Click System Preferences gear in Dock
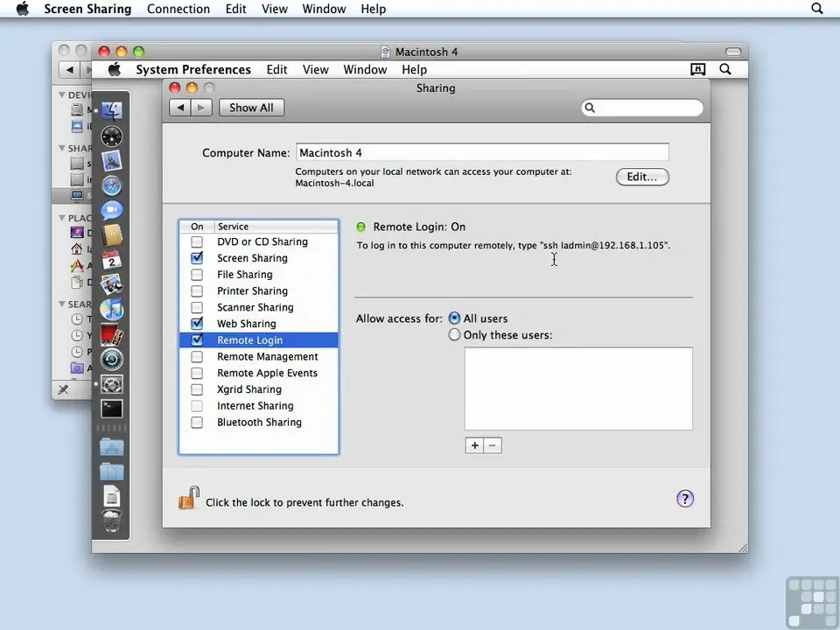Screen dimensions: 840x630 (112, 384)
